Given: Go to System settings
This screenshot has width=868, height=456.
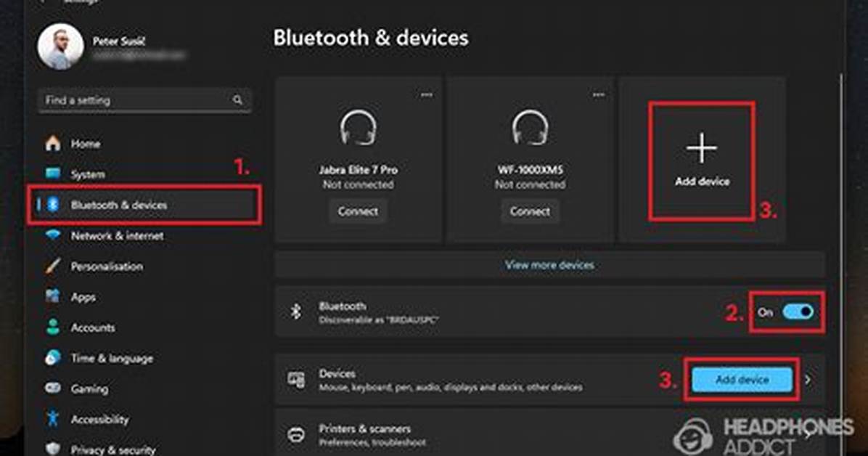Looking at the screenshot, I should point(88,174).
